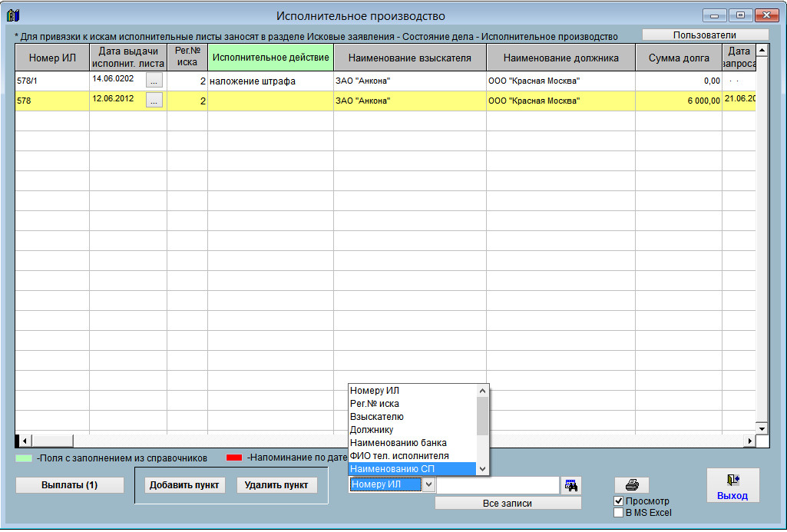Click Наименование взыскателя column header
The width and height of the screenshot is (787, 532).
(409, 58)
